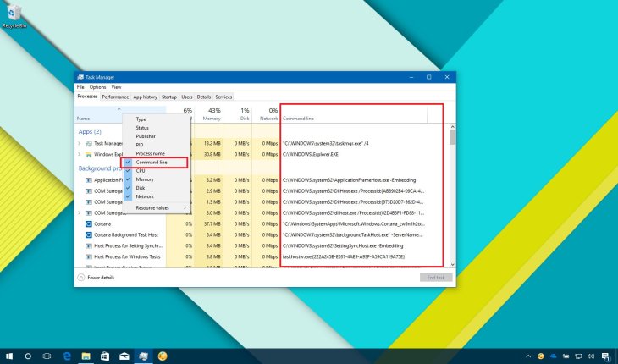Open the Store from the taskbar
This screenshot has height=364, width=618.
click(x=105, y=356)
